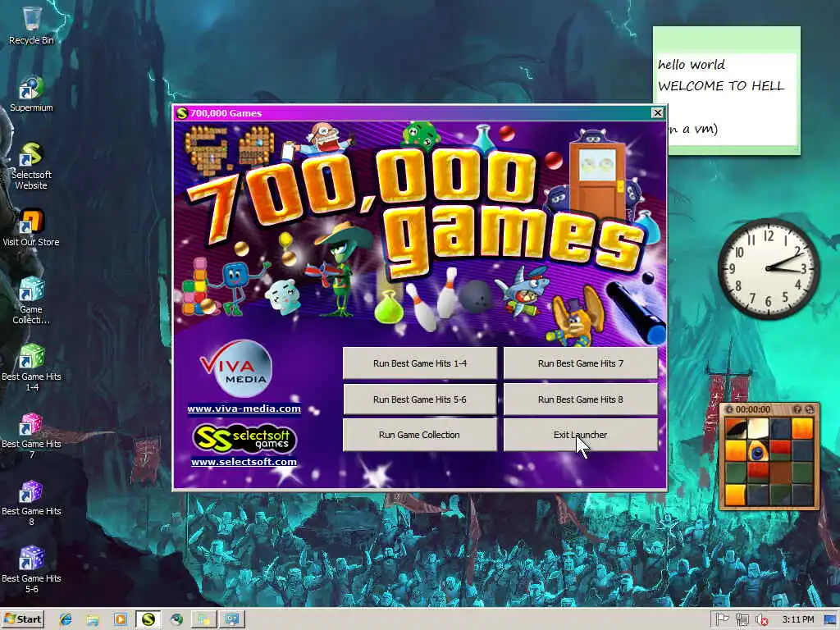
Task: Click the taskbar clock showing 3:11 PM
Action: coord(797,619)
